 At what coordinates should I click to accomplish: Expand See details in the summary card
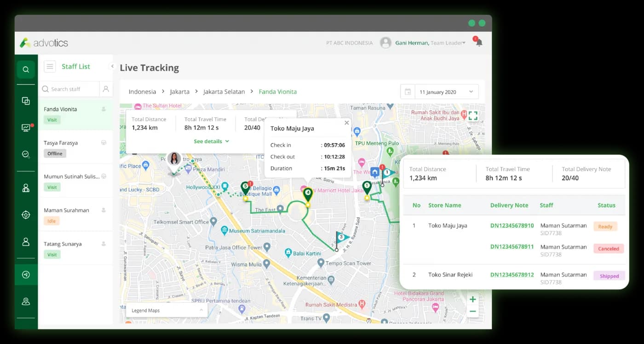point(211,141)
